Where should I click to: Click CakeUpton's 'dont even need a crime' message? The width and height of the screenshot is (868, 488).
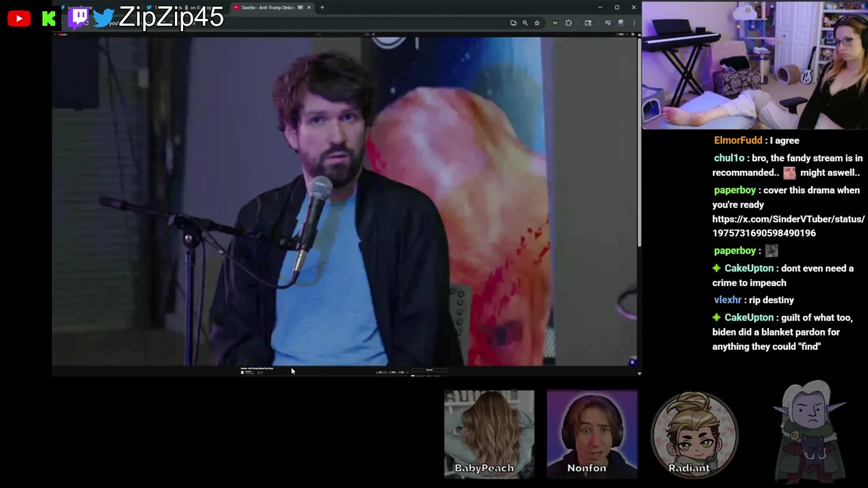click(783, 275)
